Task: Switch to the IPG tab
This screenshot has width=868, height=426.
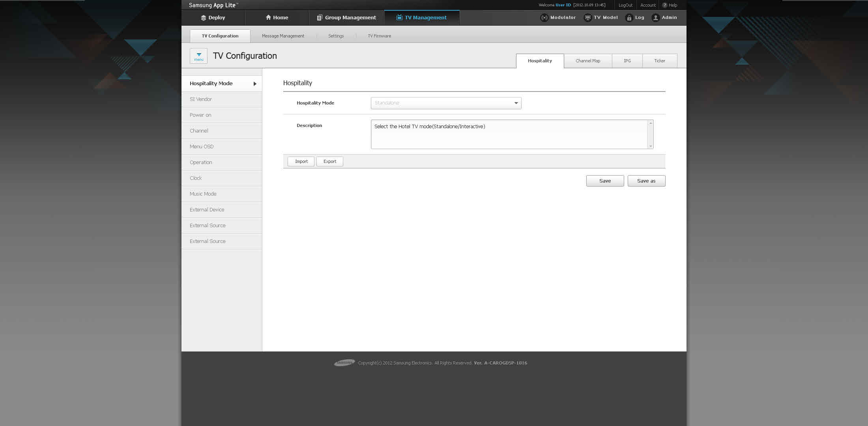Action: coord(627,61)
